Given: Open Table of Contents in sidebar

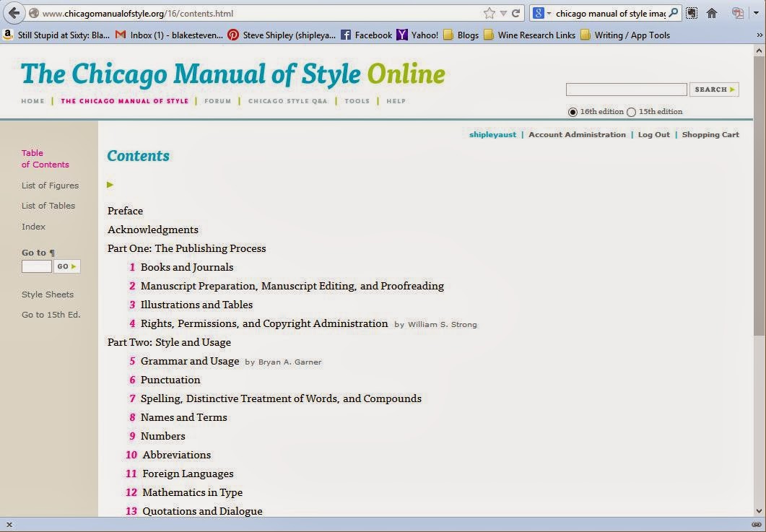Looking at the screenshot, I should click(x=45, y=159).
